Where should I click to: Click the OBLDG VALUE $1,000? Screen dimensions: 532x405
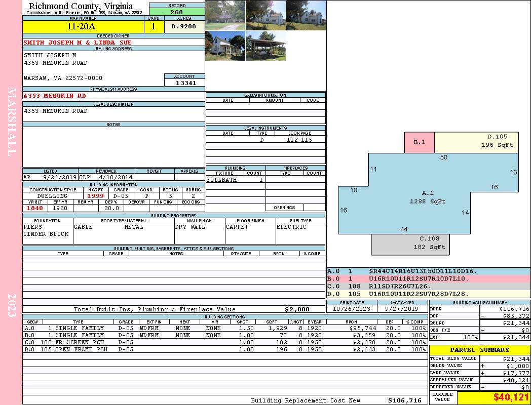tap(518, 366)
